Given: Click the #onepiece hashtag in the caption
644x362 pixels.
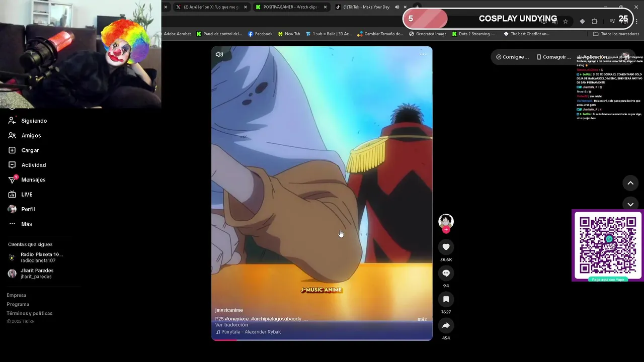Looking at the screenshot, I should tap(236, 319).
